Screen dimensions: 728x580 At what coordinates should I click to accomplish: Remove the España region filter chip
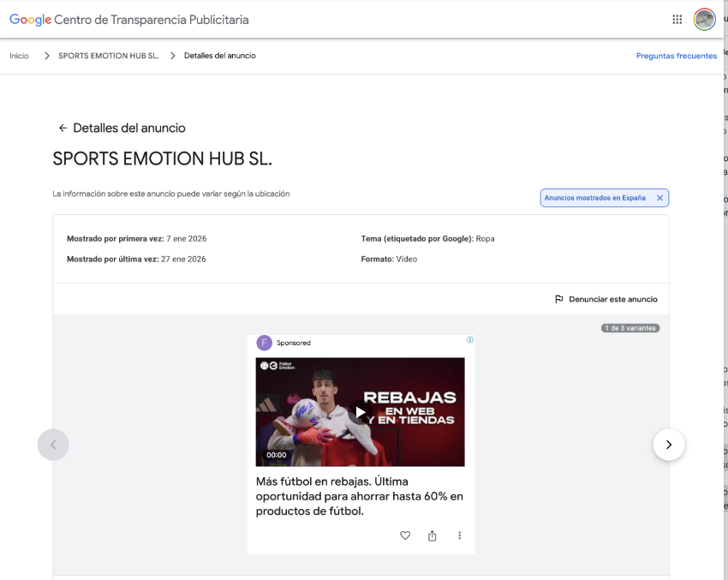(659, 198)
